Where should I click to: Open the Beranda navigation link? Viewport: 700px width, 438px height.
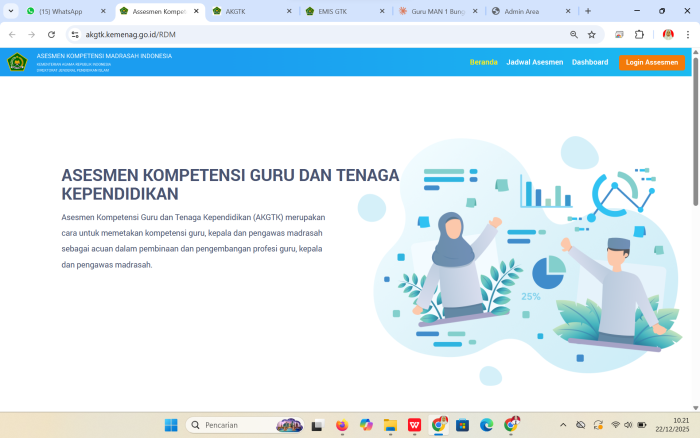pyautogui.click(x=483, y=62)
